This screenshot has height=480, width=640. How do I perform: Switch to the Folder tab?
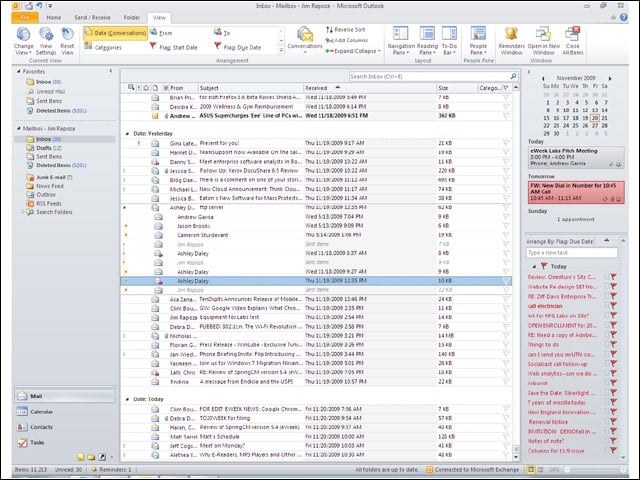[x=131, y=18]
